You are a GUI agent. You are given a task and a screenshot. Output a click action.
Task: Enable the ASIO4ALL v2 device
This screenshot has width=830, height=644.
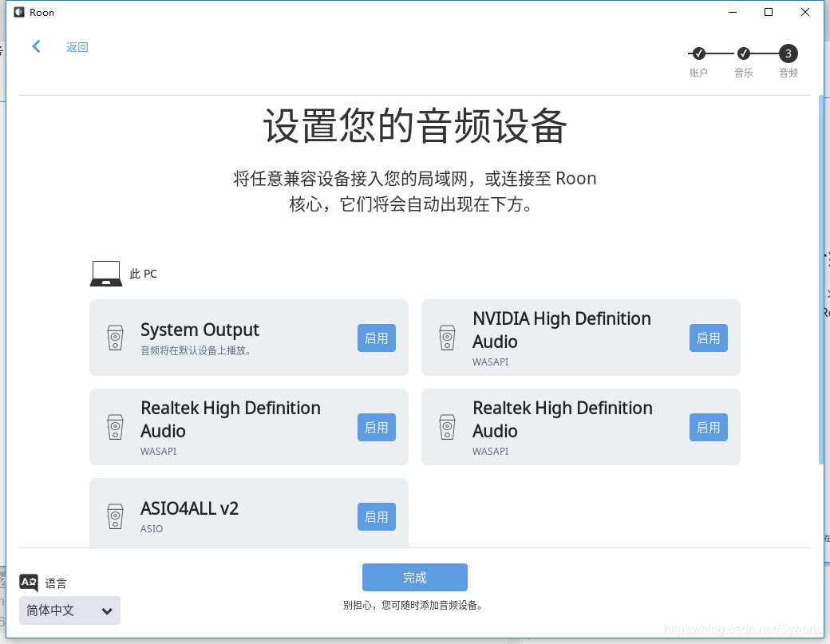pos(377,516)
